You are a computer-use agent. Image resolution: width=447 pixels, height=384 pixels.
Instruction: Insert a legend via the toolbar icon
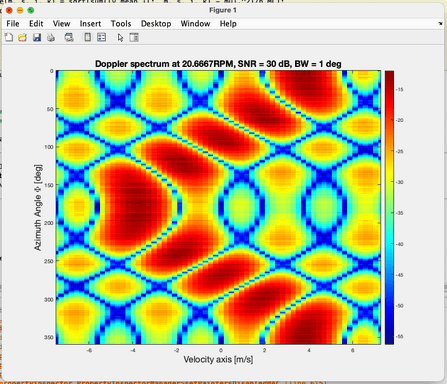tap(101, 37)
